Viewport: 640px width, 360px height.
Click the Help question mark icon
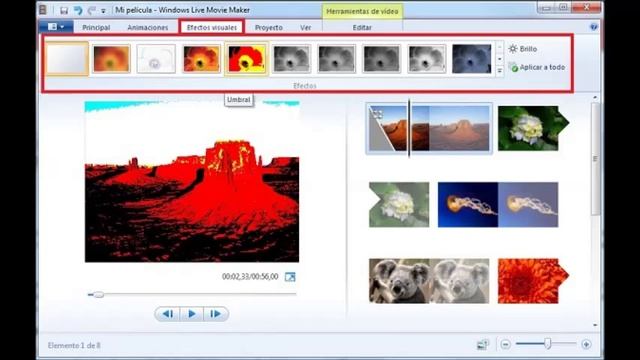tap(594, 27)
